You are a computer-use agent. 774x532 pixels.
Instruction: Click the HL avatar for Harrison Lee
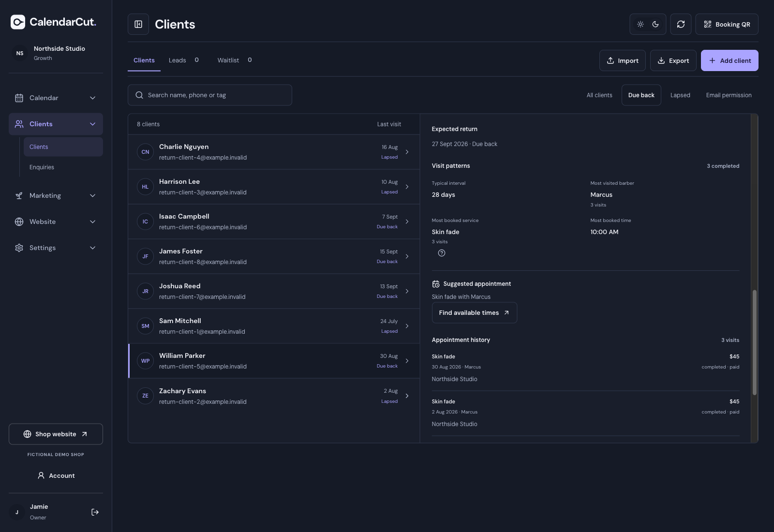[145, 187]
